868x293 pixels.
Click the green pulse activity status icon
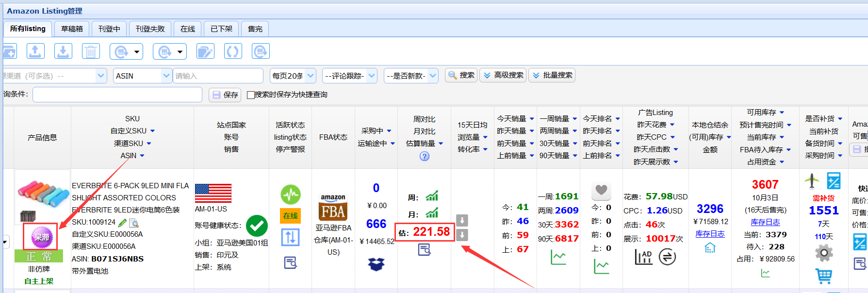tap(291, 195)
